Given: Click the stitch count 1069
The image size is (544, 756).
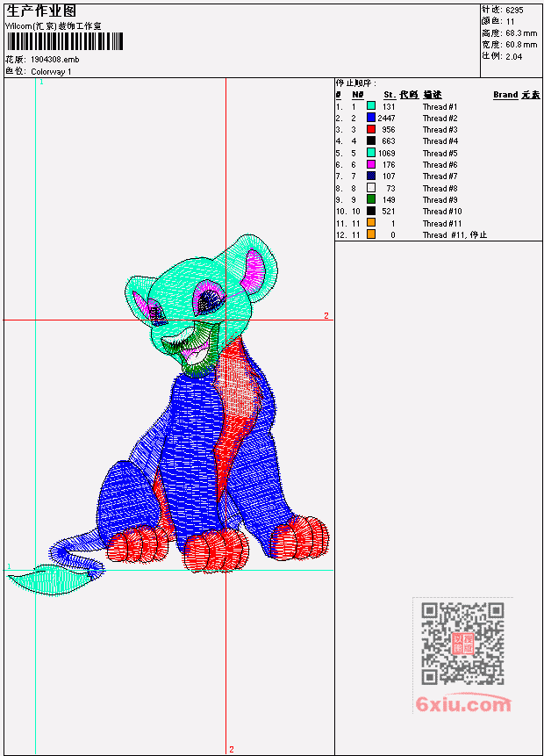Looking at the screenshot, I should tap(386, 154).
